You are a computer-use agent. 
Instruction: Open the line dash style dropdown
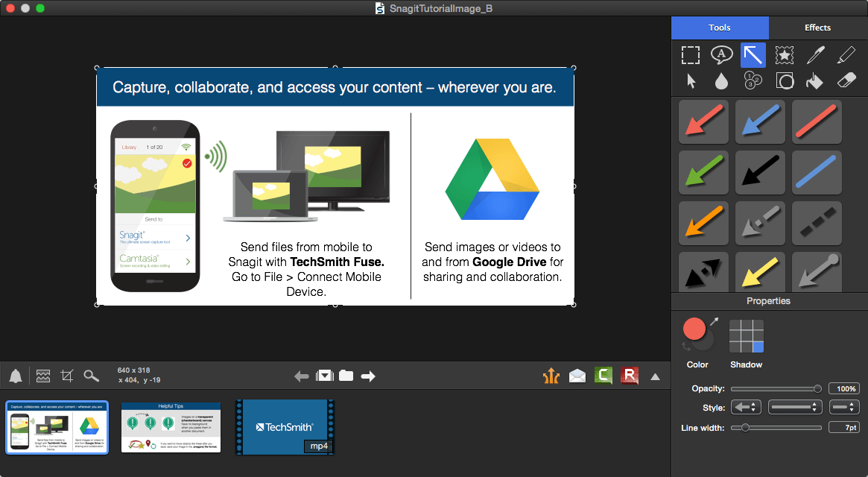794,407
